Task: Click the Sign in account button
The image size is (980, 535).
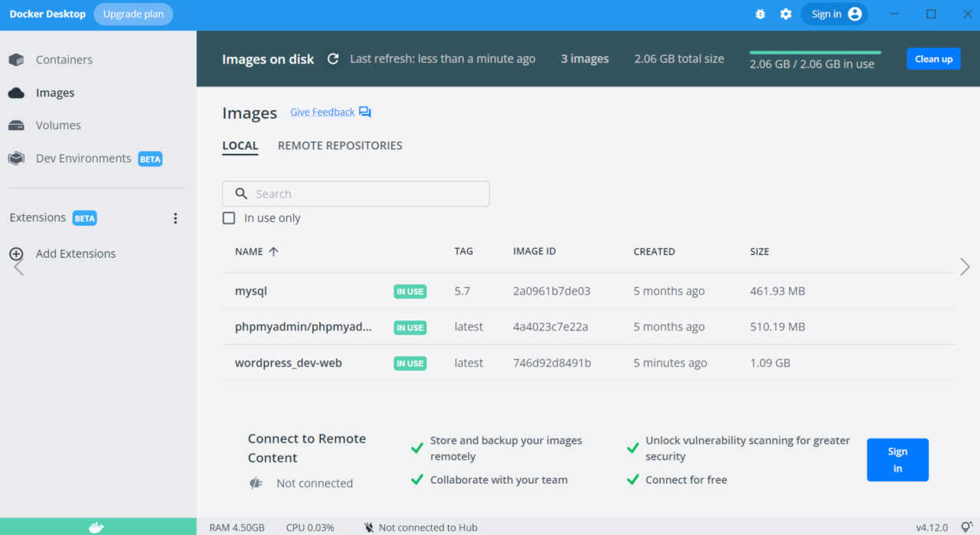Action: click(835, 14)
